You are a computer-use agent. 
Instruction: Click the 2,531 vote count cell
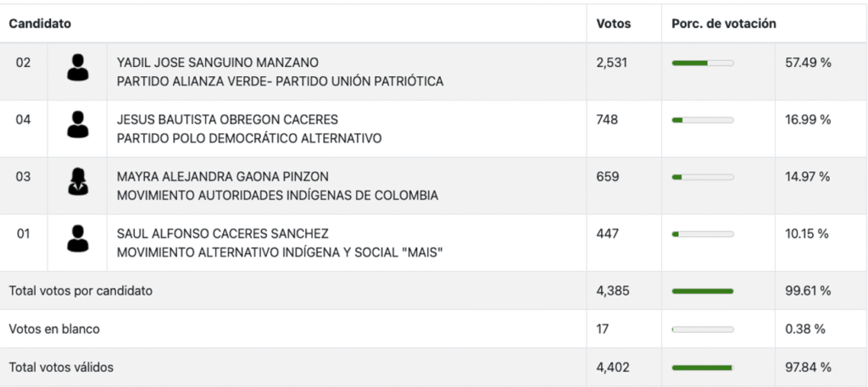[x=611, y=63]
